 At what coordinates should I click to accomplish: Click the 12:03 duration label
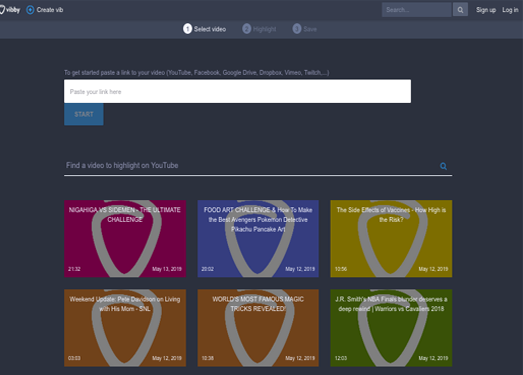(x=341, y=358)
